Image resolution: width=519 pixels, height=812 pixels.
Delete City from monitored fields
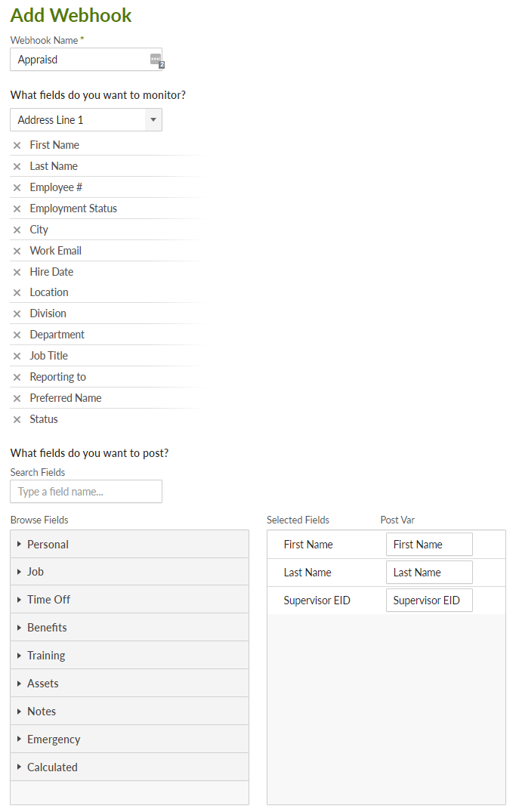(x=17, y=230)
